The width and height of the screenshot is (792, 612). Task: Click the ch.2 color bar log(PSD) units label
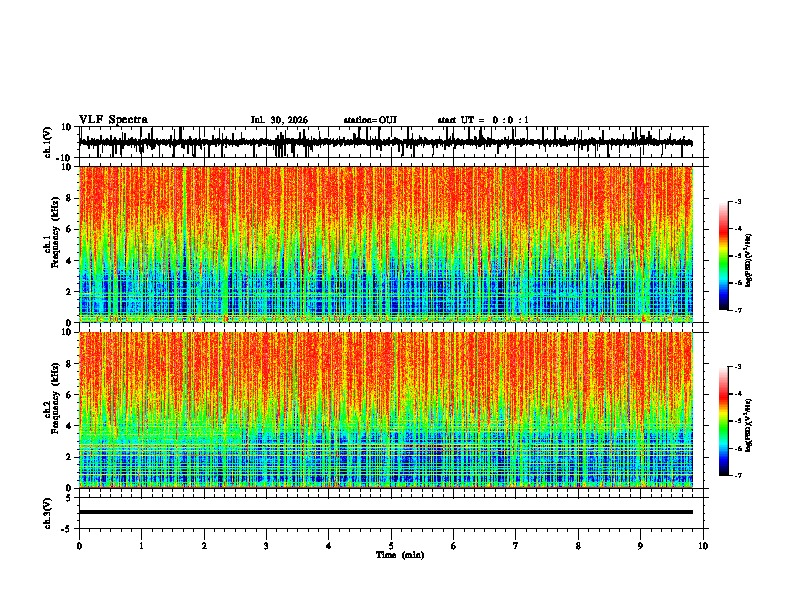(749, 426)
